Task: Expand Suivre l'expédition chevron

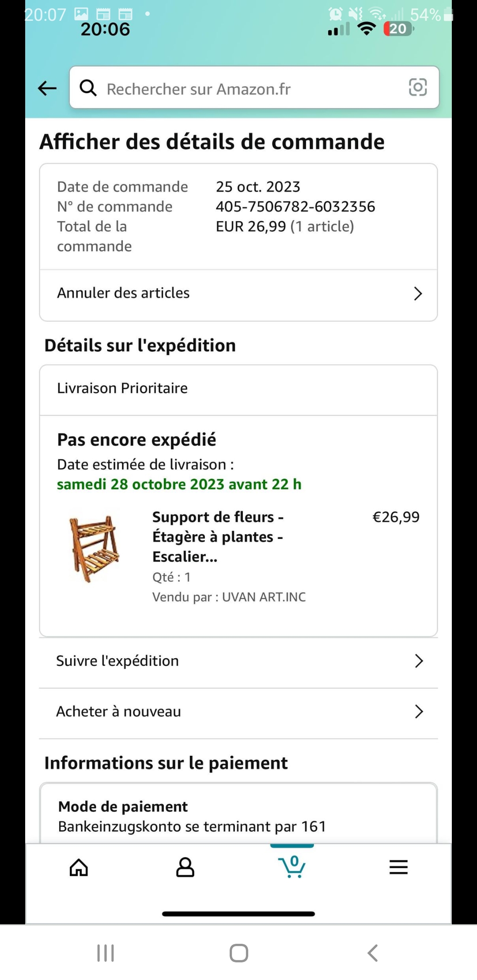Action: (419, 661)
